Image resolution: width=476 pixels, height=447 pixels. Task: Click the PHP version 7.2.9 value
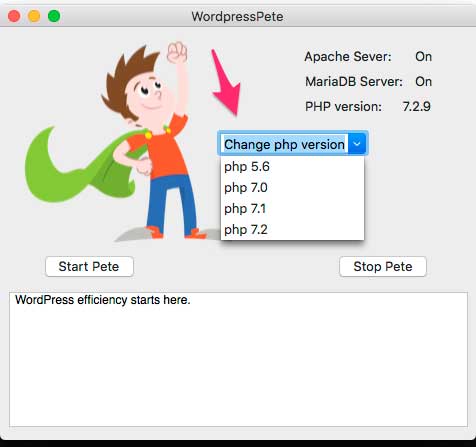[x=417, y=107]
